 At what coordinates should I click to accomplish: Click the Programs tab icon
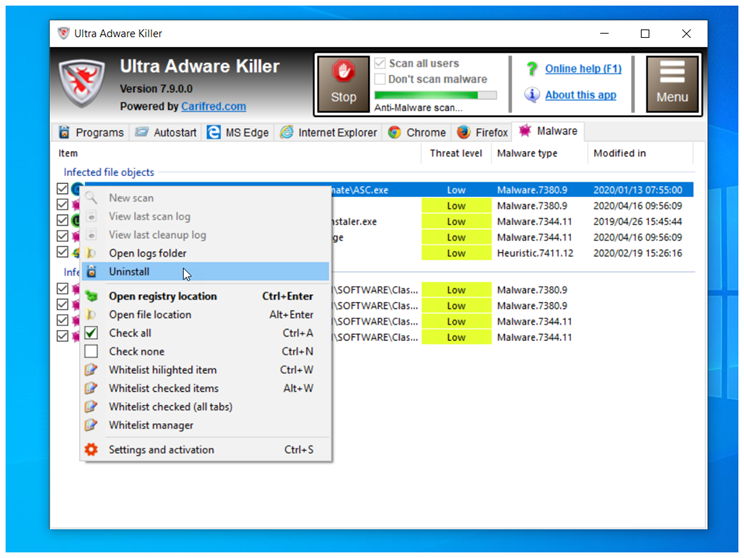coord(64,132)
